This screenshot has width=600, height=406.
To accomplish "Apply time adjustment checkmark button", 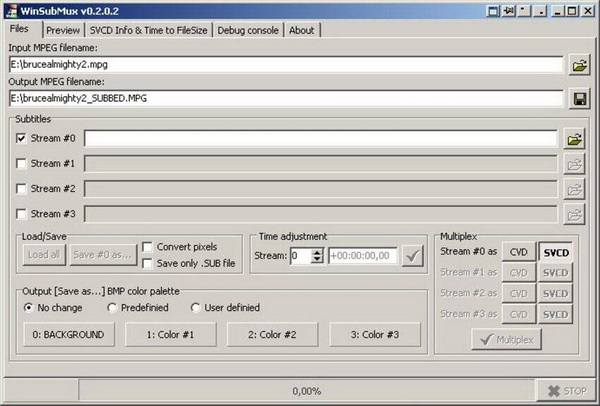I will coord(411,256).
